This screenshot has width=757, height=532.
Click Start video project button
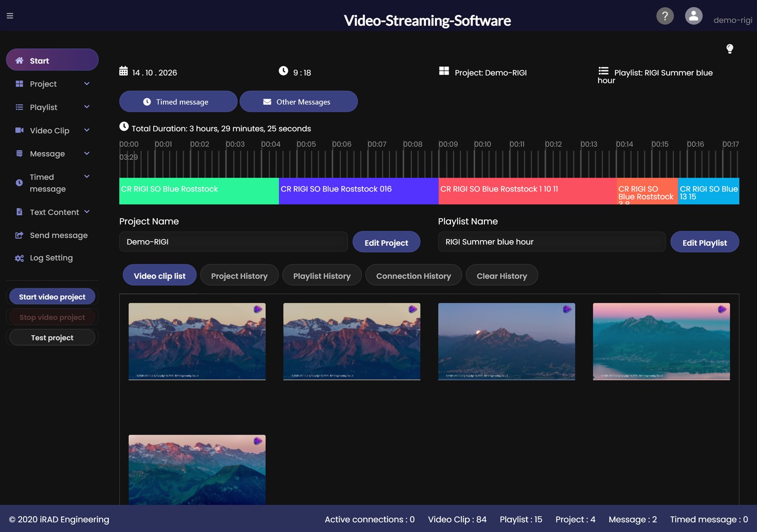tap(52, 297)
